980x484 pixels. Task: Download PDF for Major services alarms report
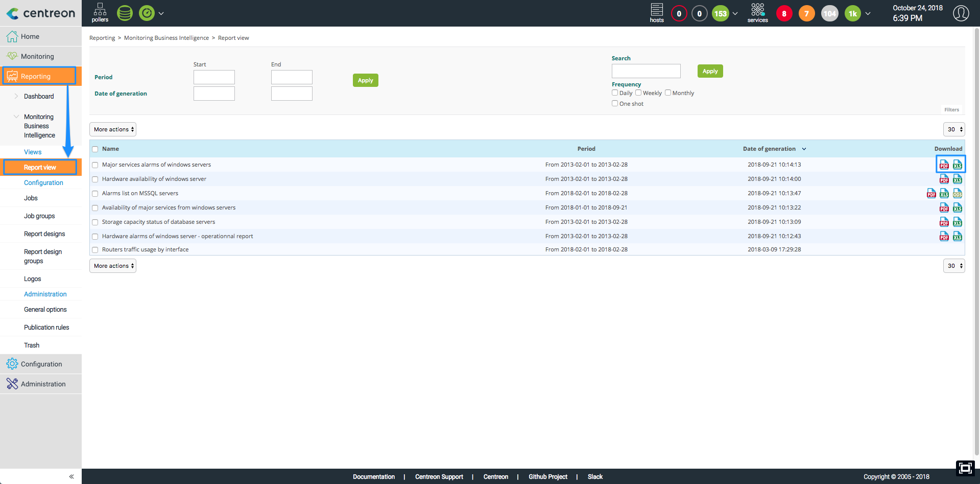click(x=944, y=165)
